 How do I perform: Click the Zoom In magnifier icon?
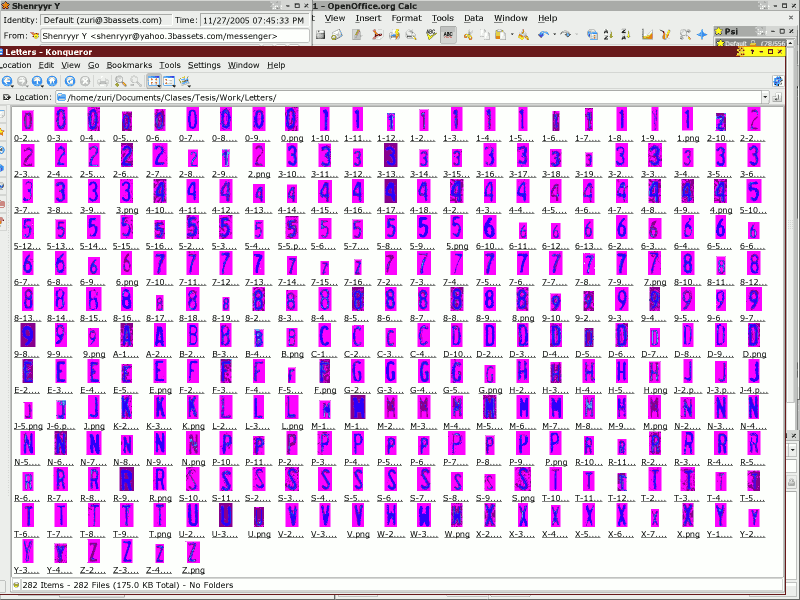[x=119, y=81]
